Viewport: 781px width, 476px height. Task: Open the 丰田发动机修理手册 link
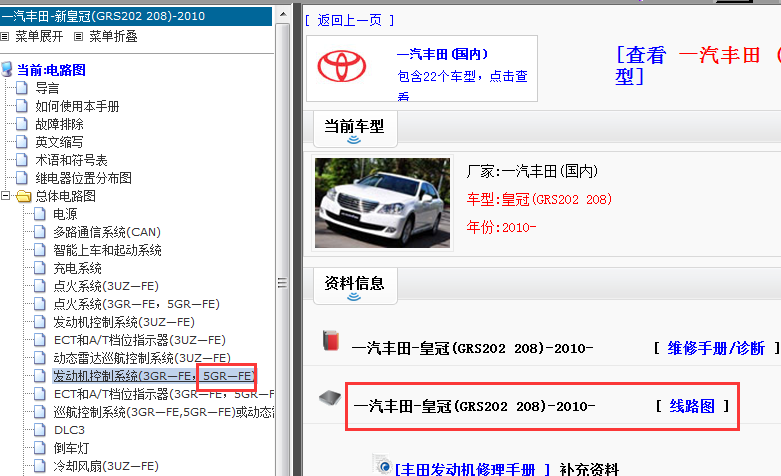[x=473, y=469]
